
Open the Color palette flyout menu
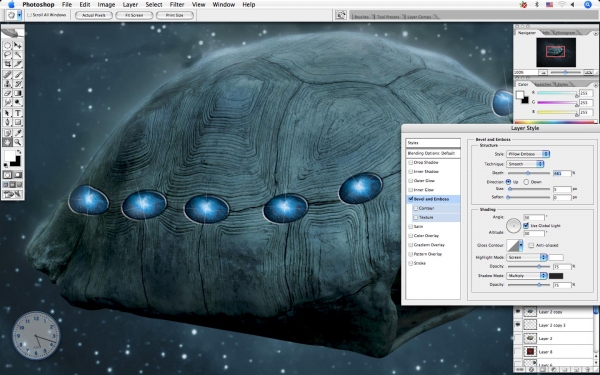point(595,85)
